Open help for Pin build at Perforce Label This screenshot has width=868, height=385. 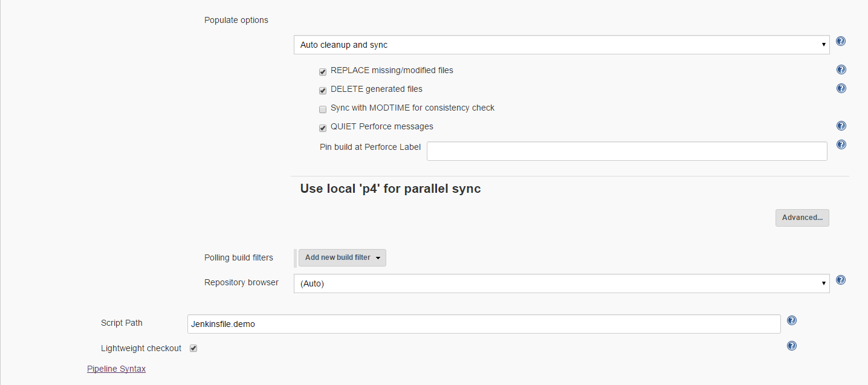841,145
